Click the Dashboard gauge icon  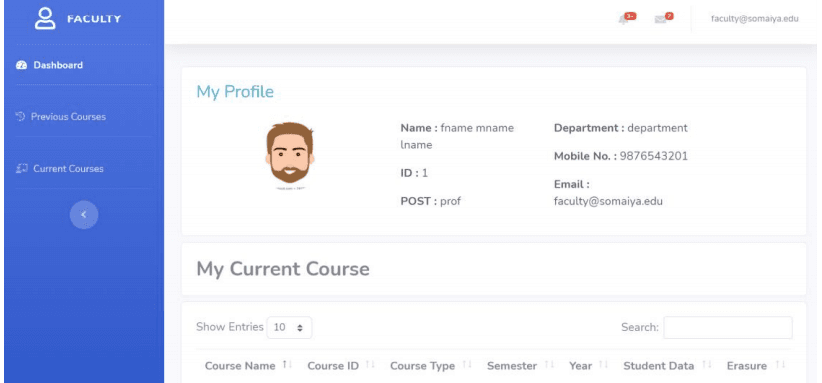(21, 65)
